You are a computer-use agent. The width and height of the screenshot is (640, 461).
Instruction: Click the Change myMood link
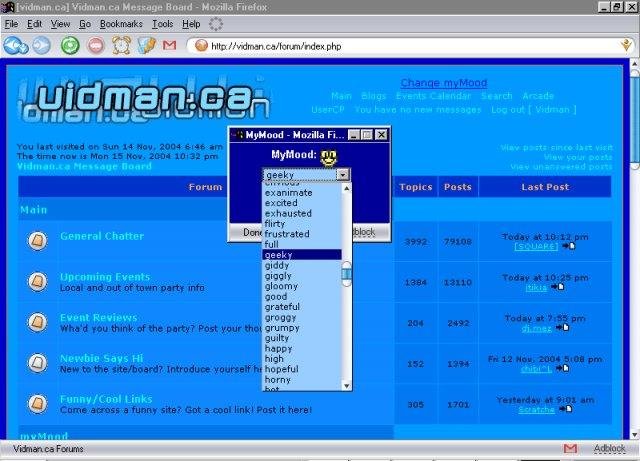coord(444,83)
